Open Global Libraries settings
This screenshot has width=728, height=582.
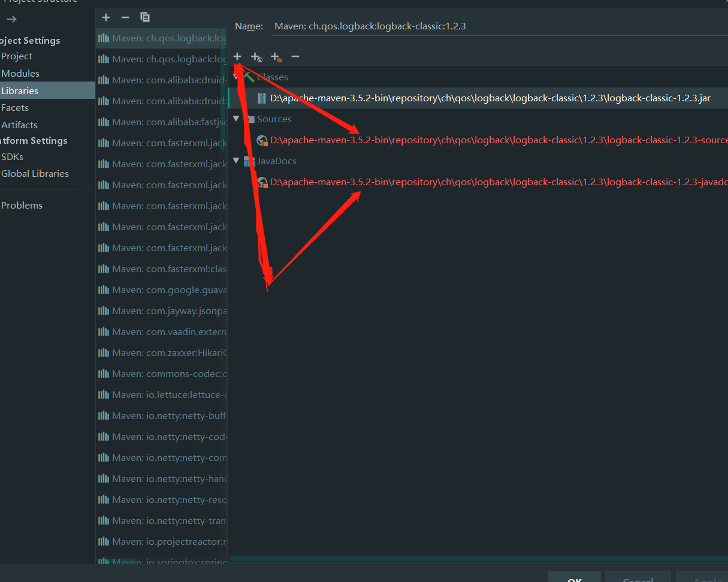click(34, 173)
